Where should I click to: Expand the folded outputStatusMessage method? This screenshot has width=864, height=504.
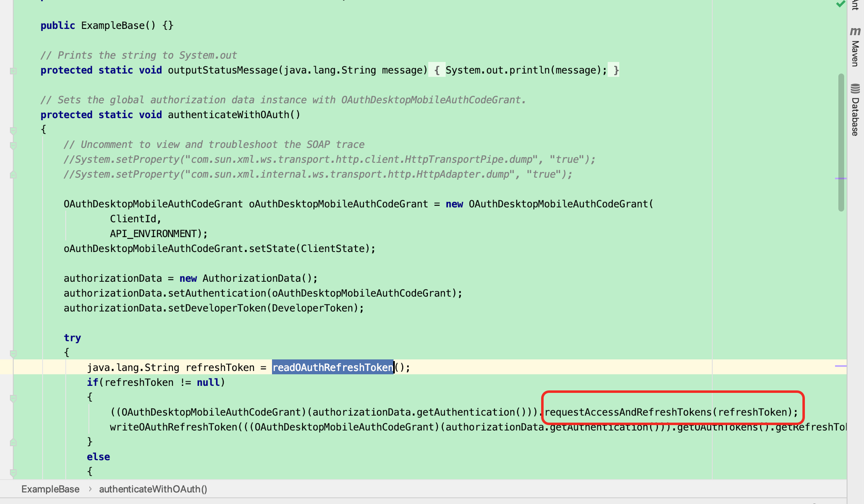[x=13, y=71]
